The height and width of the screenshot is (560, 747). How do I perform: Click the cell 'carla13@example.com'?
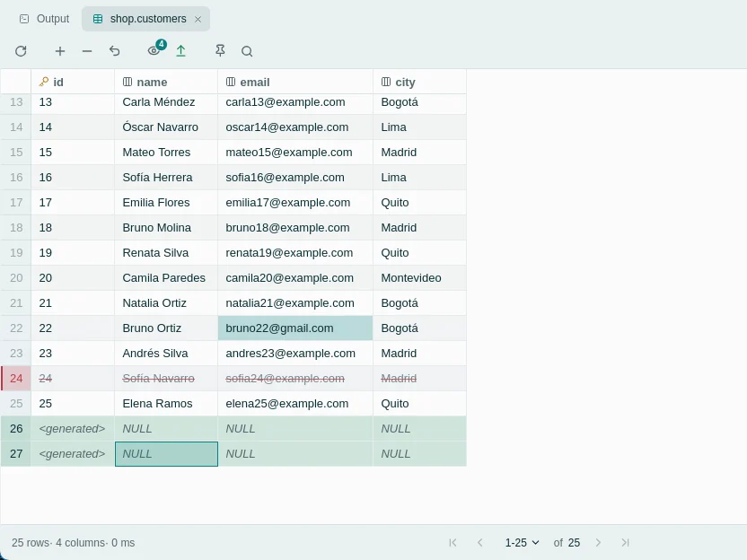pyautogui.click(x=295, y=102)
